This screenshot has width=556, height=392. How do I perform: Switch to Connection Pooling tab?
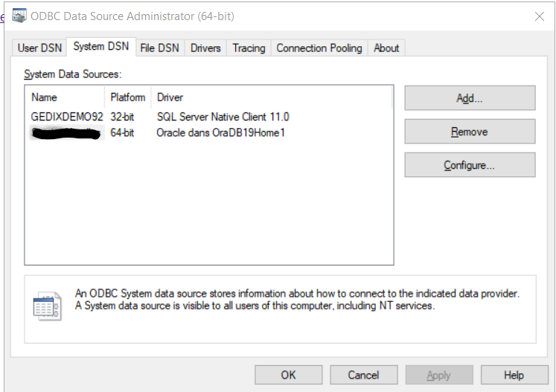(x=319, y=48)
